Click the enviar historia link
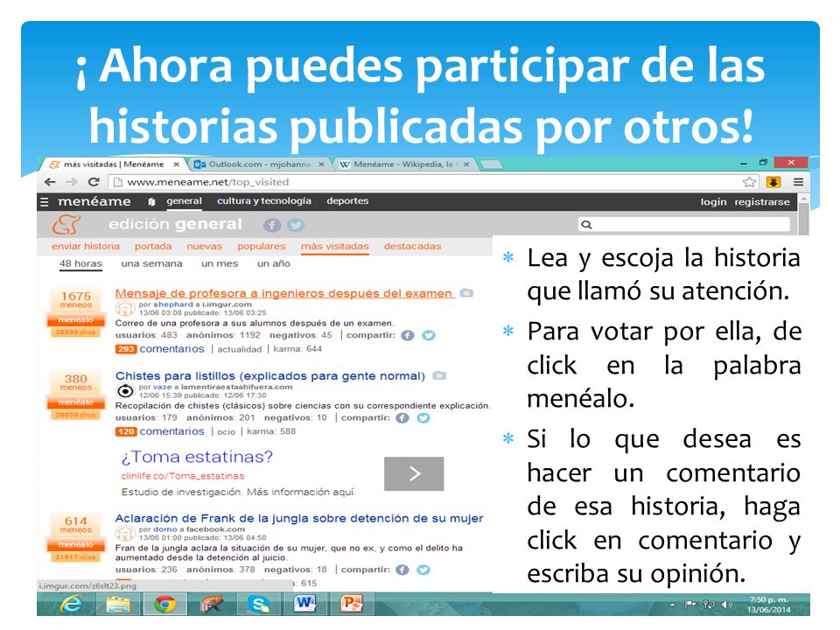The height and width of the screenshot is (630, 840). click(x=86, y=247)
